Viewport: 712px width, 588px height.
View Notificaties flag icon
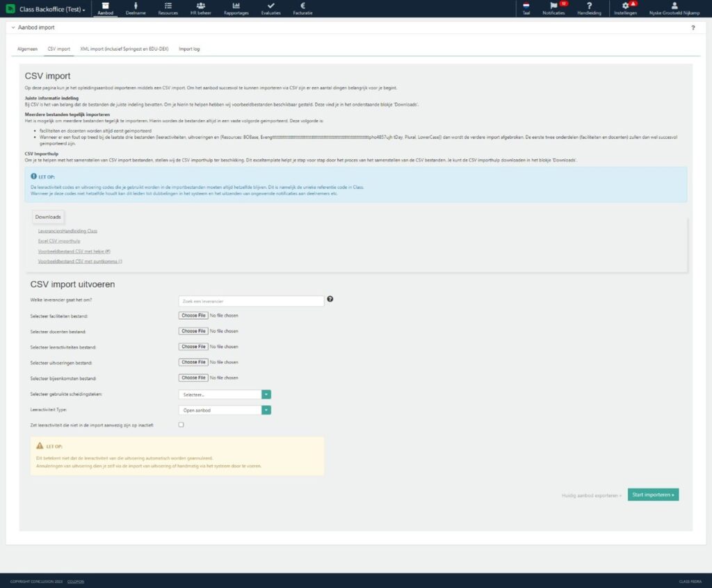click(x=553, y=6)
